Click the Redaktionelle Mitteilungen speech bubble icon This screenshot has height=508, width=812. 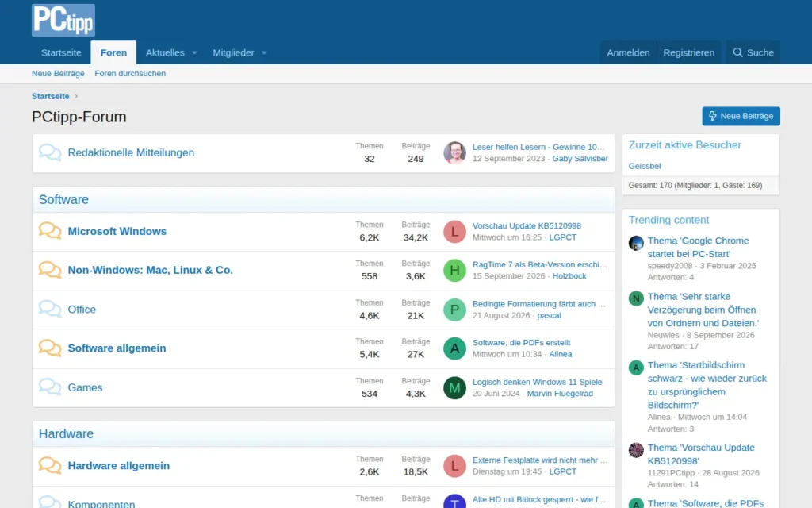point(50,152)
